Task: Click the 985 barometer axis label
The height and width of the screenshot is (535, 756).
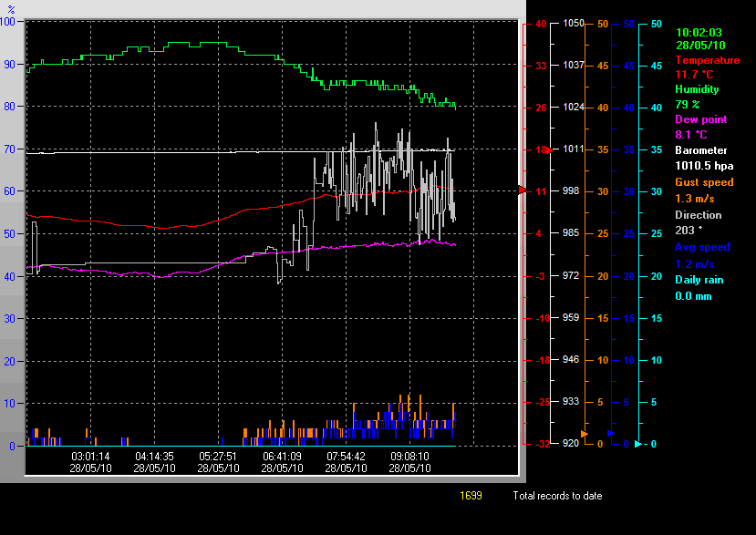Action: coord(571,232)
